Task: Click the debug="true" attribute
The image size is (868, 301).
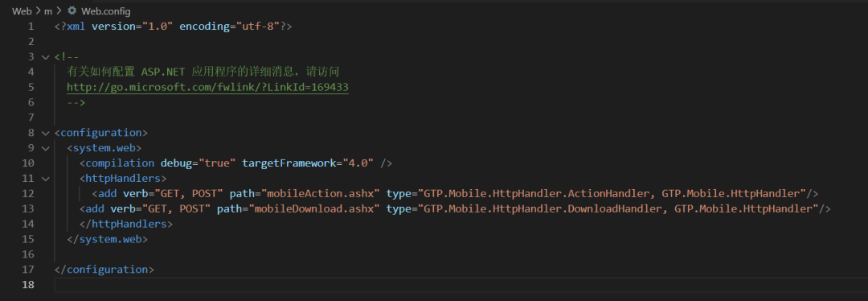Action: (199, 163)
